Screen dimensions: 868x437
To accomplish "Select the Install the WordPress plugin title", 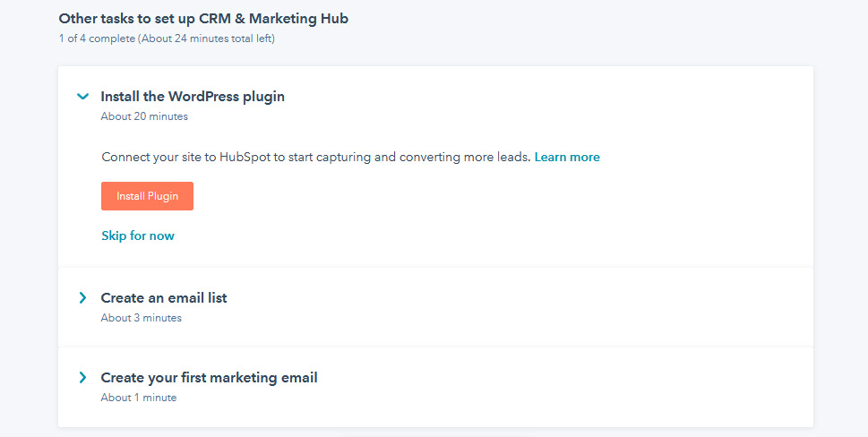I will tap(193, 97).
